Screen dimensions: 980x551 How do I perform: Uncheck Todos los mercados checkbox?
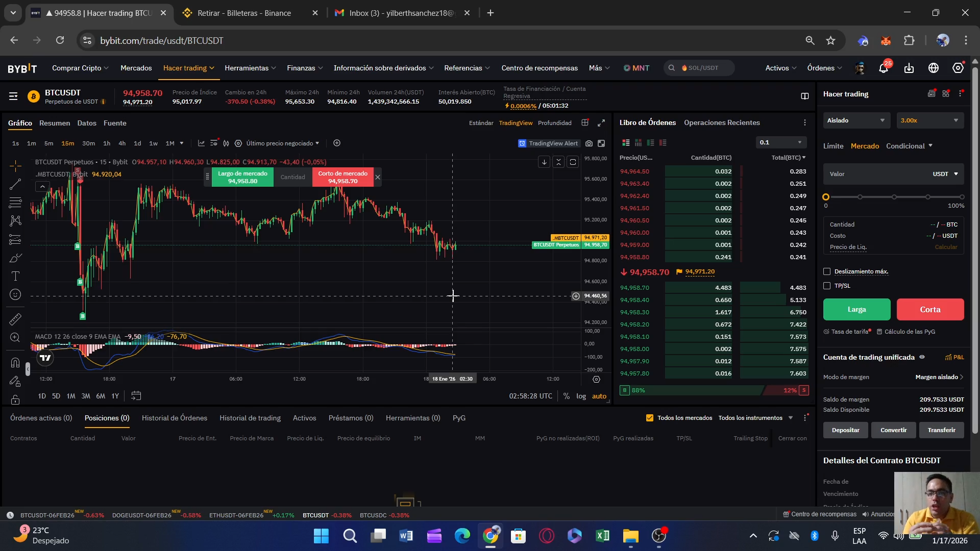click(650, 418)
